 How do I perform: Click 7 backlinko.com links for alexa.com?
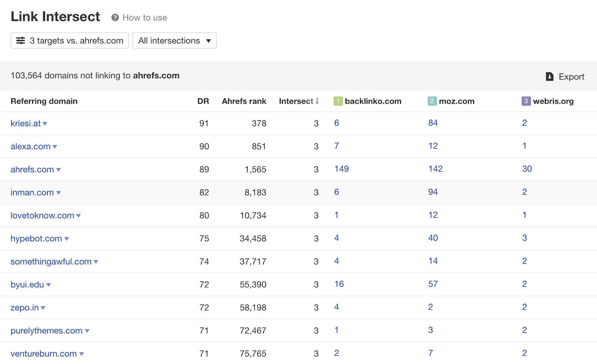click(337, 146)
